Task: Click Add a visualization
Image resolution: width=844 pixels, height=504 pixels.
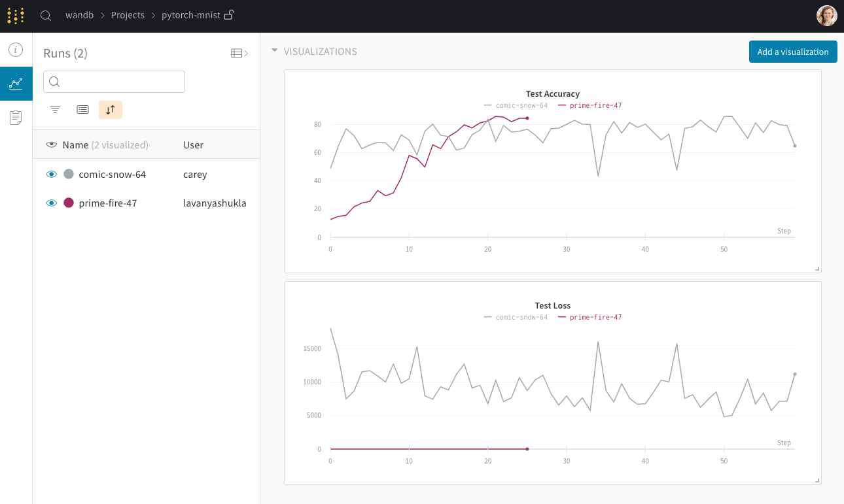Action: click(x=793, y=52)
